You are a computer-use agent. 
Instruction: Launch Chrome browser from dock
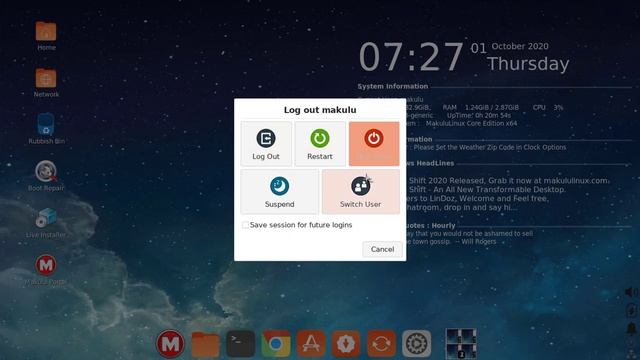click(276, 344)
